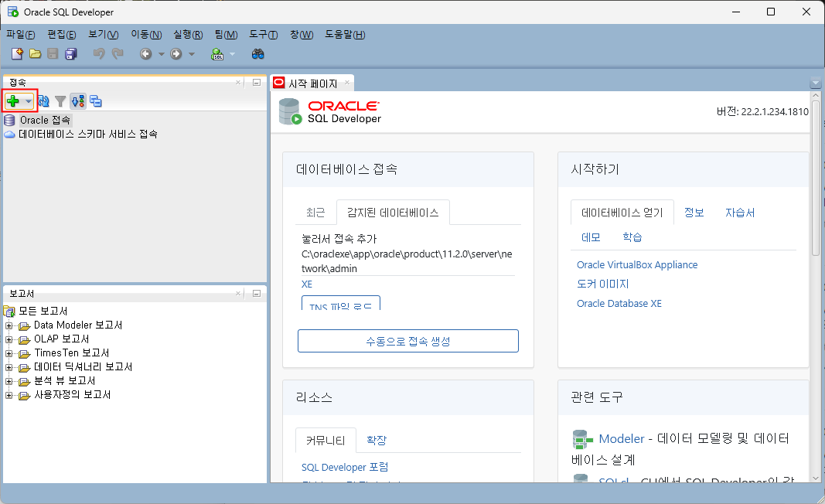Image resolution: width=825 pixels, height=504 pixels.
Task: Open a new SQL worksheet from the toolbar
Action: click(217, 54)
